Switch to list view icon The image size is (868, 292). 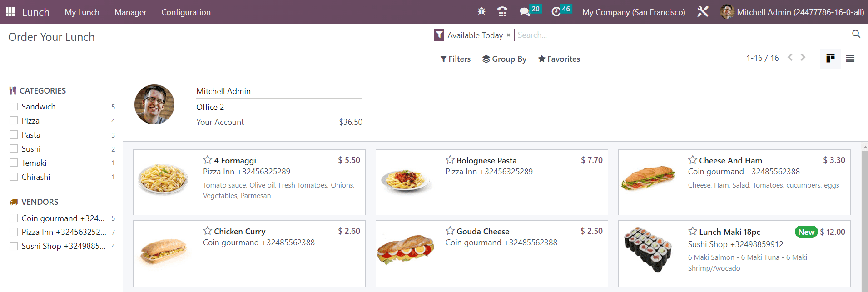pos(850,59)
